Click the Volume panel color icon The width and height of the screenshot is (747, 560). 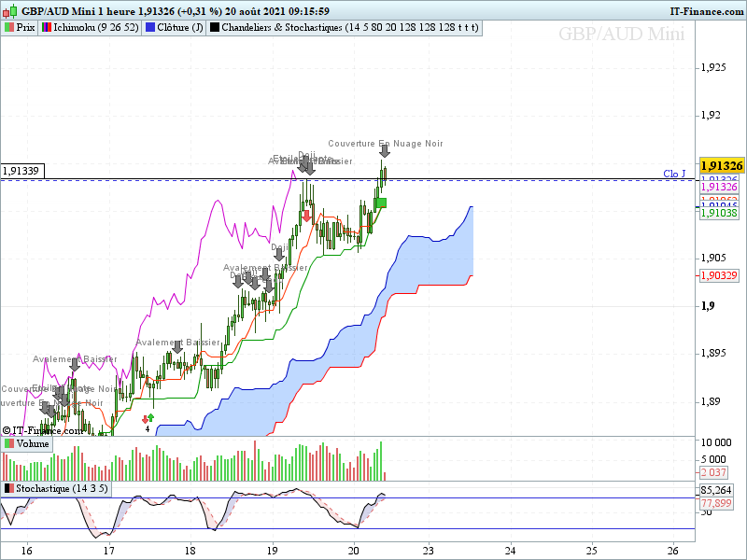[x=9, y=444]
